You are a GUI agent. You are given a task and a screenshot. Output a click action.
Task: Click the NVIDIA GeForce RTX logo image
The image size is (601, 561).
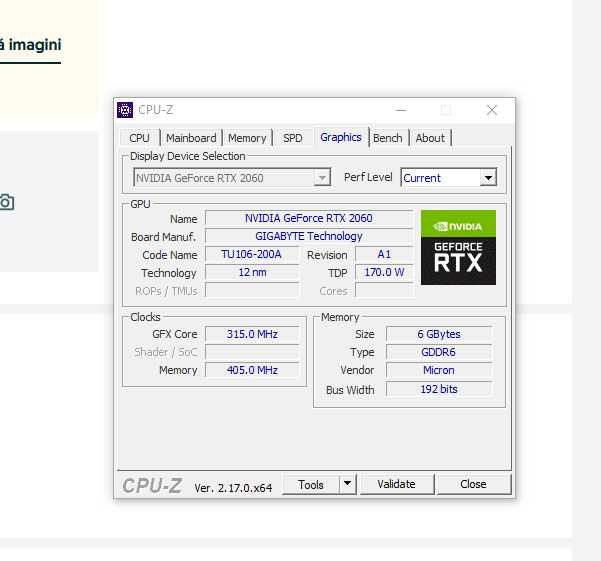tap(458, 247)
